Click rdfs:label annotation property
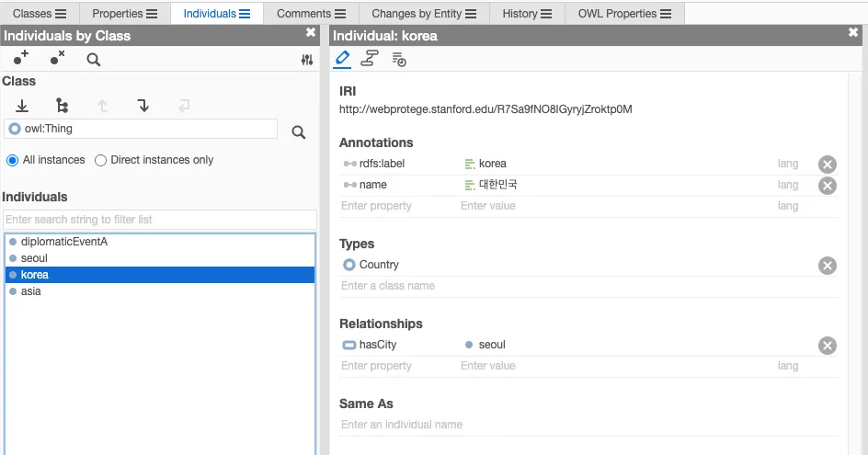This screenshot has width=868, height=455. click(382, 164)
